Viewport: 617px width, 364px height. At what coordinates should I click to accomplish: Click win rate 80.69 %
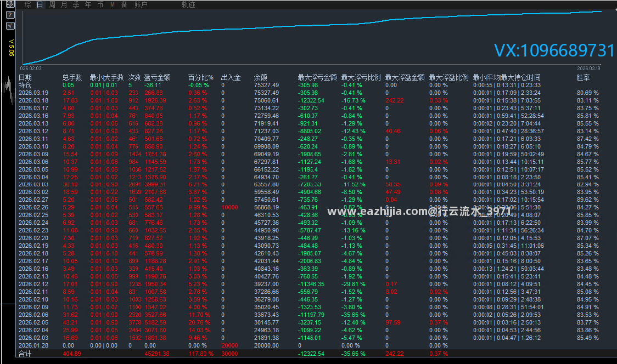tap(587, 93)
